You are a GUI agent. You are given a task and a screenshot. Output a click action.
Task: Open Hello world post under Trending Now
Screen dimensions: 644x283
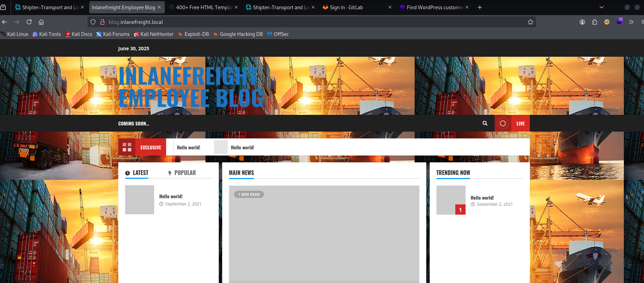482,198
